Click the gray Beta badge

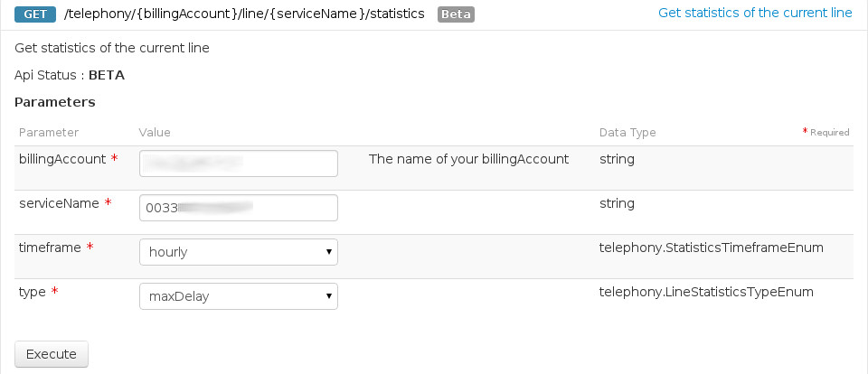pos(456,14)
